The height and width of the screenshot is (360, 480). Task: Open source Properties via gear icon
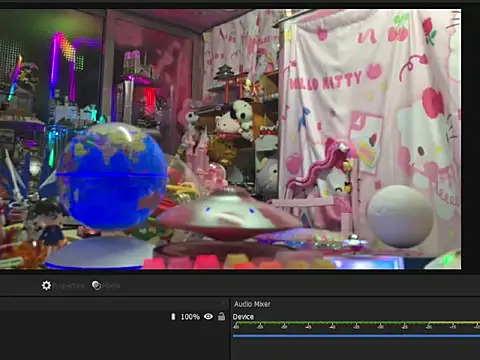coord(46,285)
